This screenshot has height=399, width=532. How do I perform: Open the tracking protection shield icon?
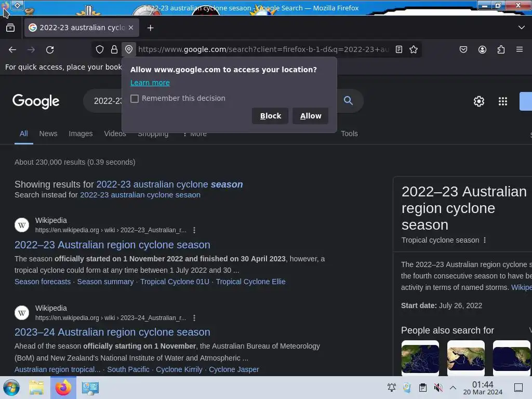pos(99,49)
